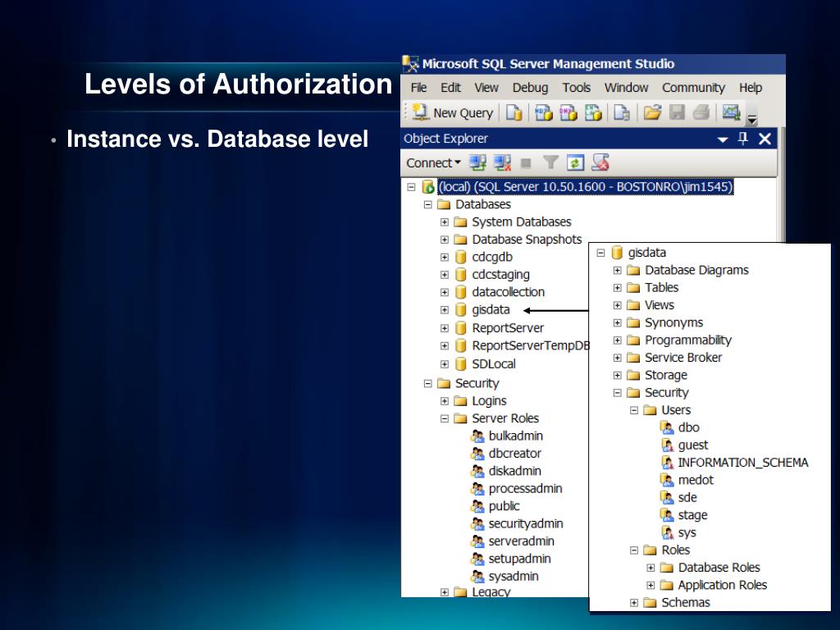Open the Window menu
Image resolution: width=840 pixels, height=630 pixels.
(x=626, y=87)
